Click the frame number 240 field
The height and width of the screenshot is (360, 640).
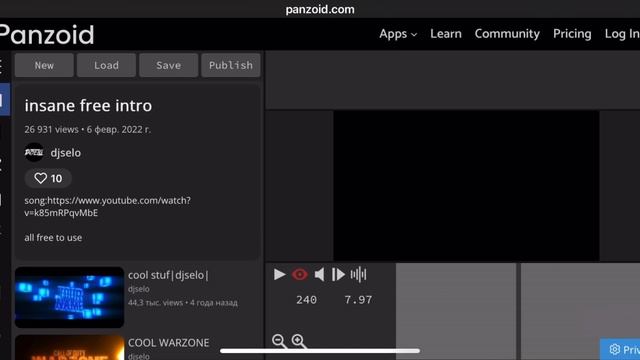307,300
